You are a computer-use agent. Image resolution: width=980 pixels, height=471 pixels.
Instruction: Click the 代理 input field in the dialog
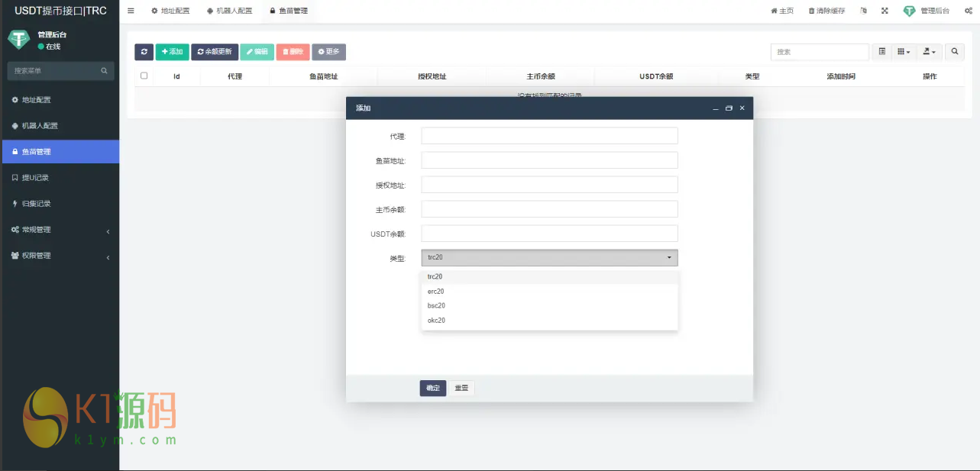click(x=549, y=136)
